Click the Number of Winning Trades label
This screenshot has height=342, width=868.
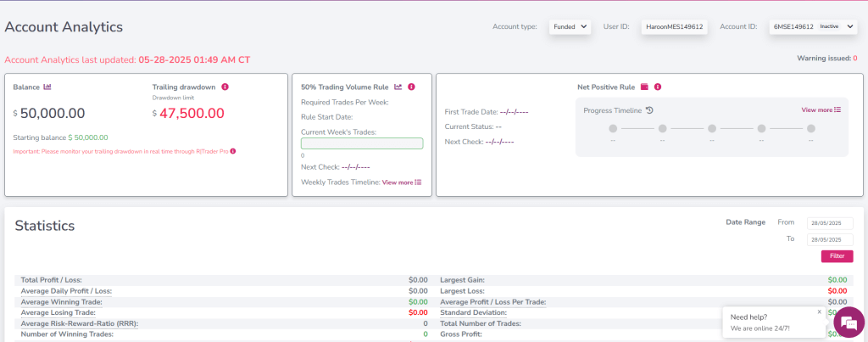point(67,334)
